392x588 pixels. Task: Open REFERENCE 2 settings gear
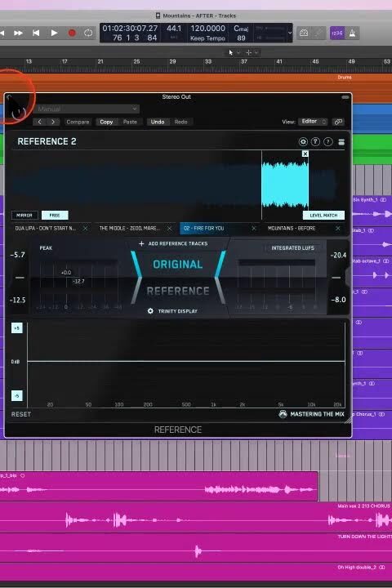point(303,142)
